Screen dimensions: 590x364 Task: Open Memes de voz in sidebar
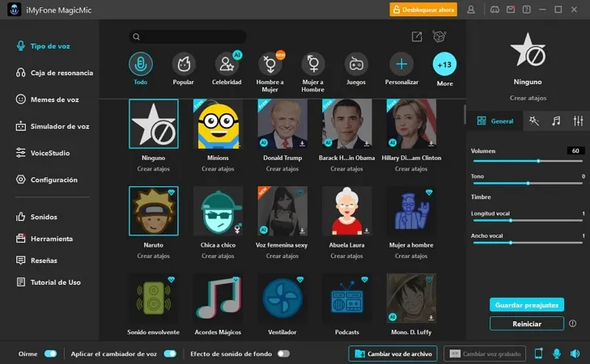pos(48,99)
